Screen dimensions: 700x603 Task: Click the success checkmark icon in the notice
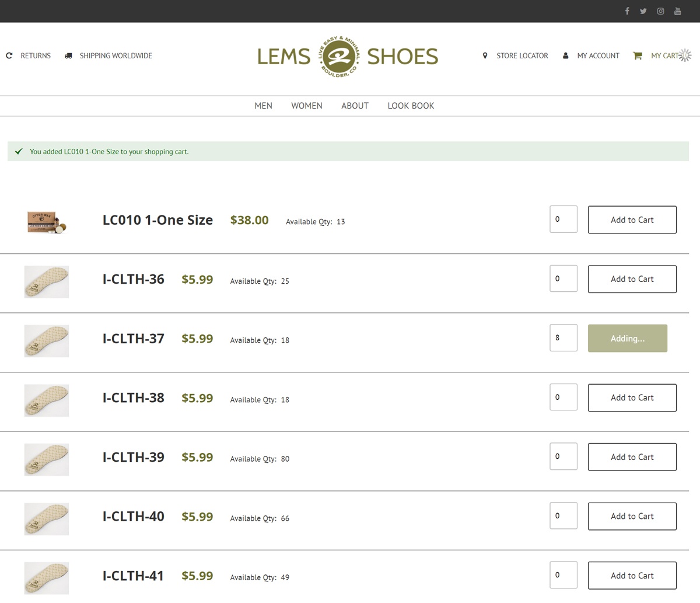pos(19,151)
